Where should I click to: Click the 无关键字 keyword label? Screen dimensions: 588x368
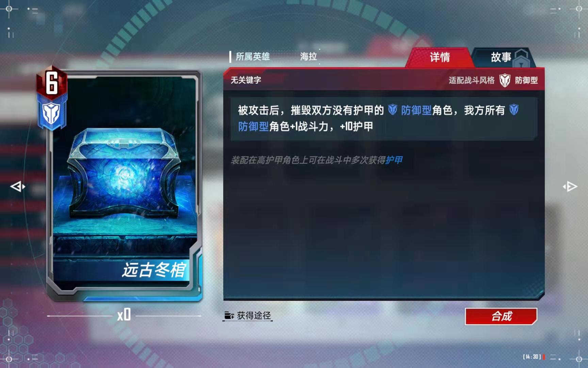pos(246,80)
